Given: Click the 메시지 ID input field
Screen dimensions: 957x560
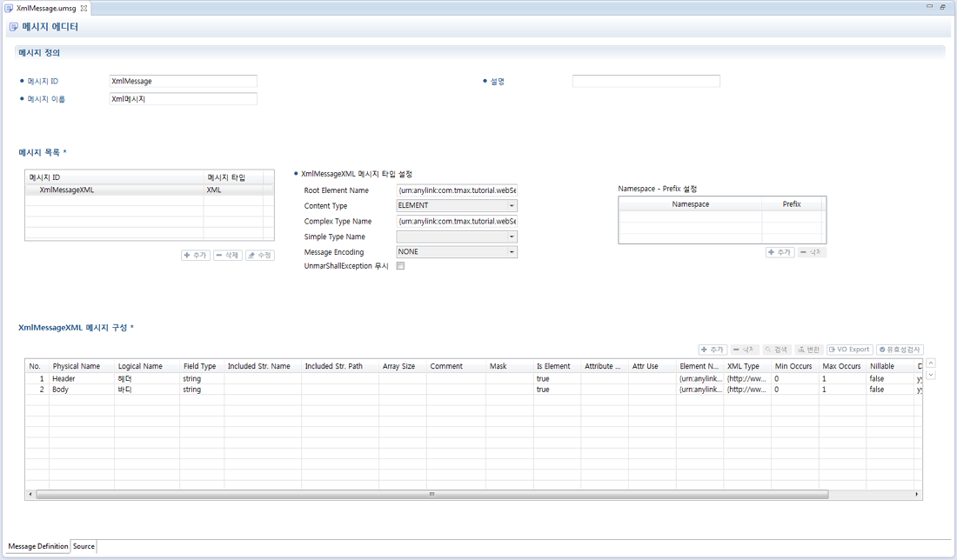Looking at the screenshot, I should point(183,82).
